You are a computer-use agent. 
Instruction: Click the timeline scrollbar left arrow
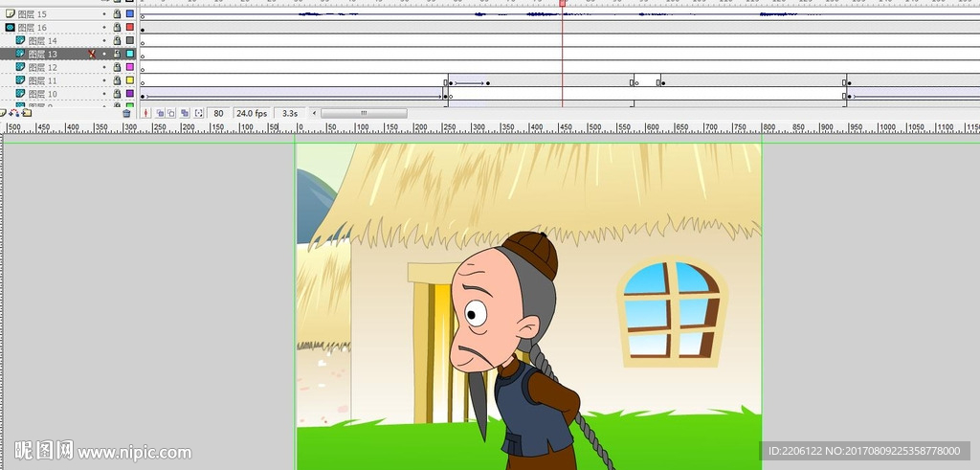315,113
